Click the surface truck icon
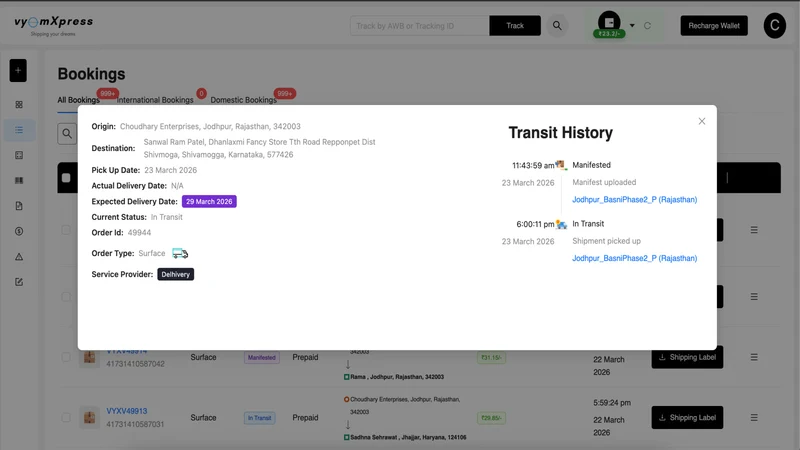The image size is (800, 450). coord(180,253)
